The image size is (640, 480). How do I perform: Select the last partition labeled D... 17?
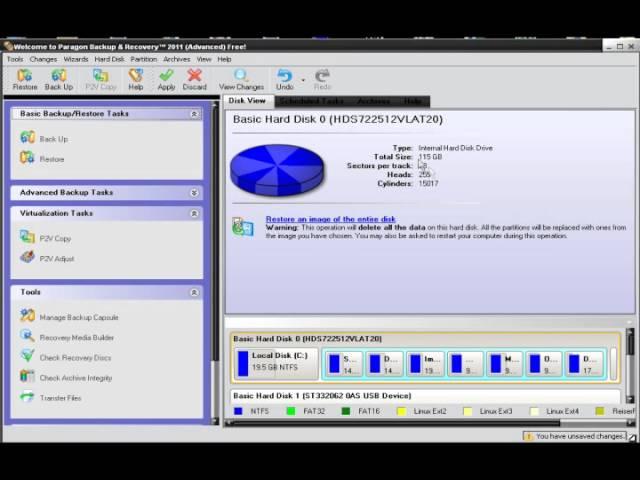tap(585, 363)
